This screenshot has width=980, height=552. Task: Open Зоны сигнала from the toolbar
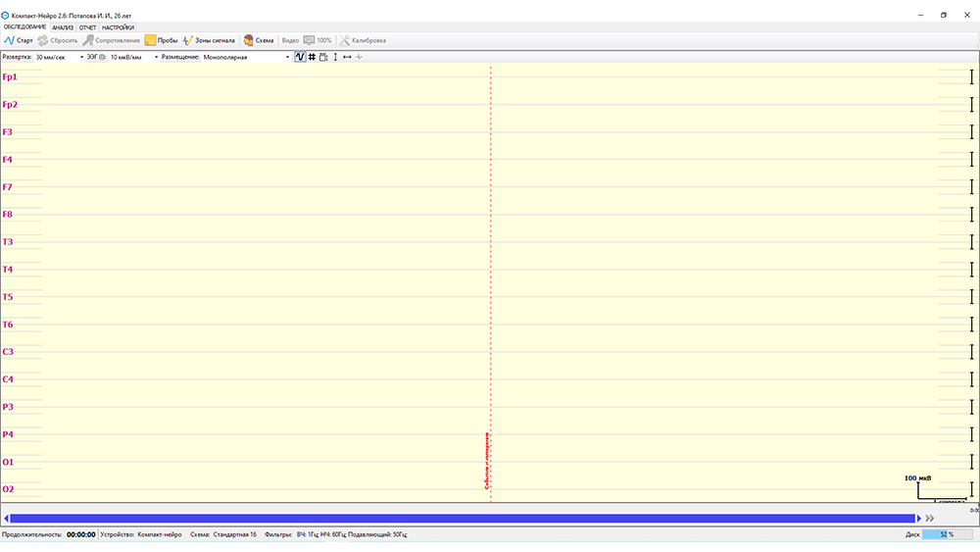click(209, 40)
